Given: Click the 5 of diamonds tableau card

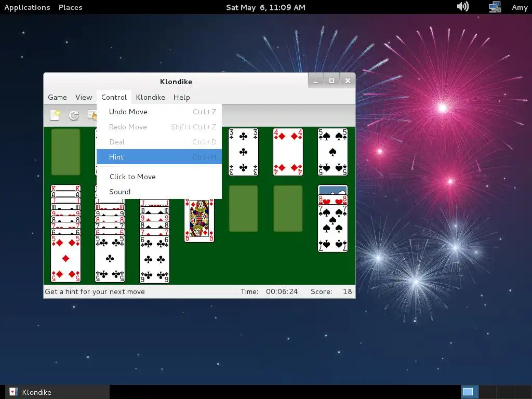Looking at the screenshot, I should click(66, 259).
